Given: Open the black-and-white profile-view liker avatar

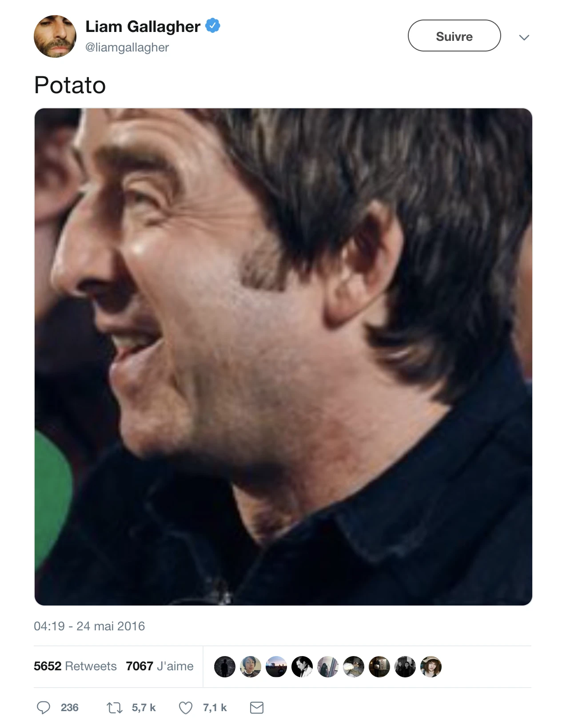Looking at the screenshot, I should click(x=302, y=667).
